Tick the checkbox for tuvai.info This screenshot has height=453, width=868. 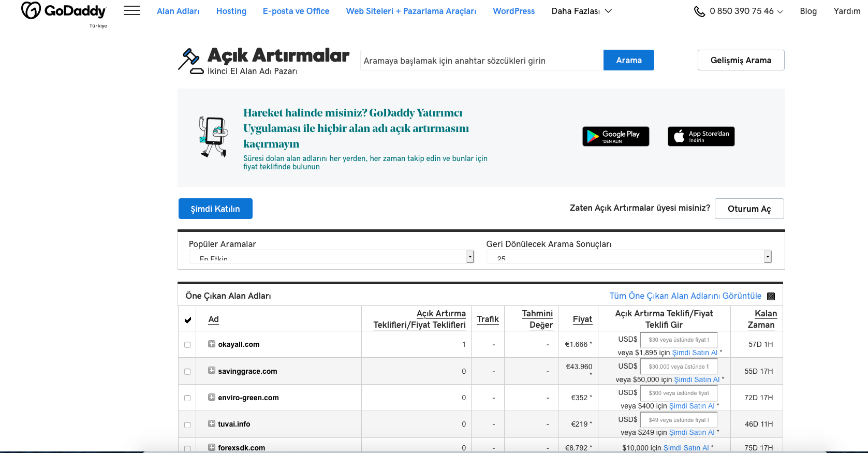coord(187,425)
